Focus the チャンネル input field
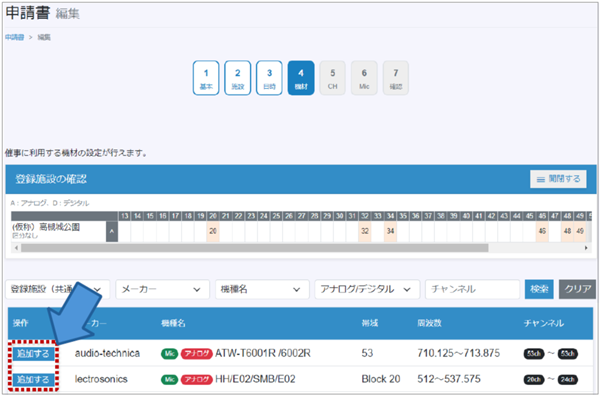The width and height of the screenshot is (600, 396). pos(472,289)
